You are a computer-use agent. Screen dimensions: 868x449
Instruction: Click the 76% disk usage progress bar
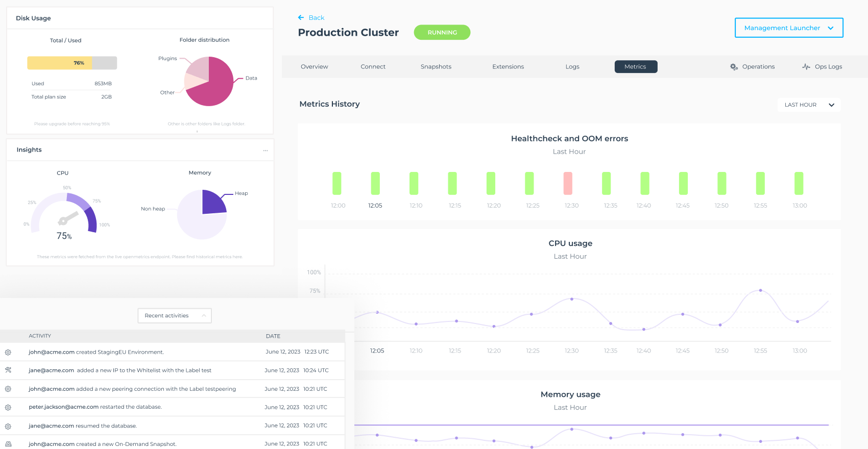72,63
